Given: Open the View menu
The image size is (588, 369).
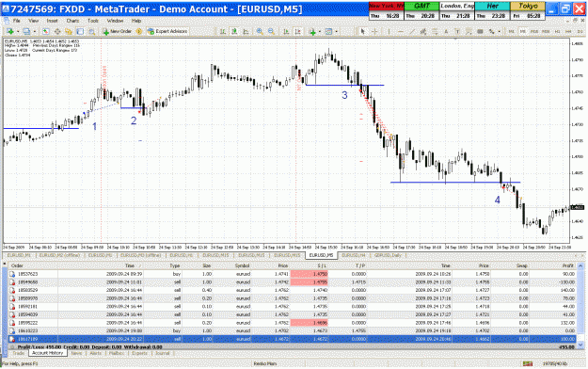Looking at the screenshot, I should point(33,21).
